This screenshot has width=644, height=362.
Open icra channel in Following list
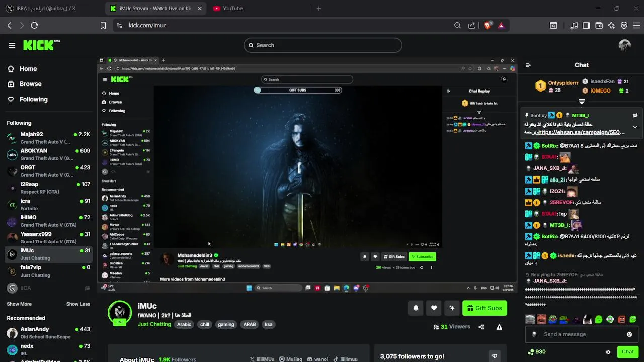coord(48,204)
